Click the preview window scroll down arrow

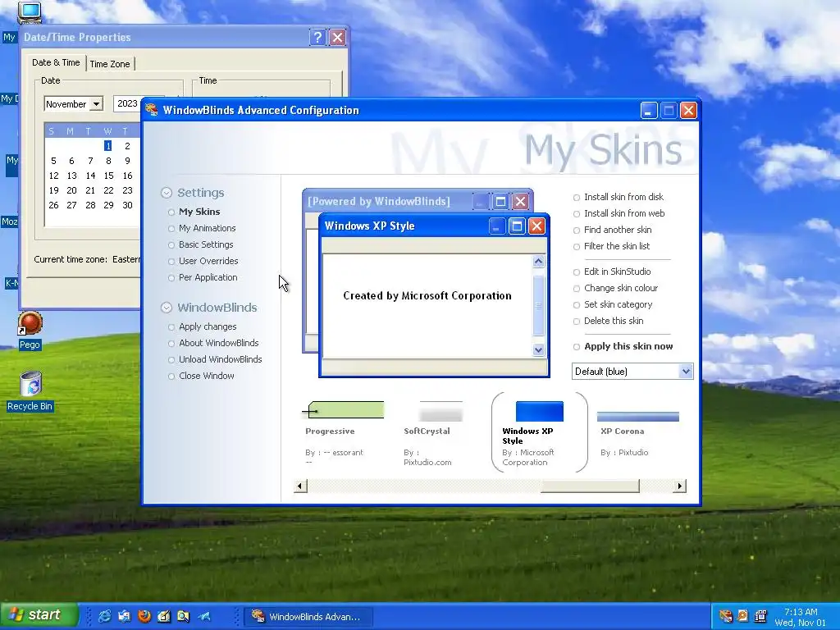pos(538,349)
